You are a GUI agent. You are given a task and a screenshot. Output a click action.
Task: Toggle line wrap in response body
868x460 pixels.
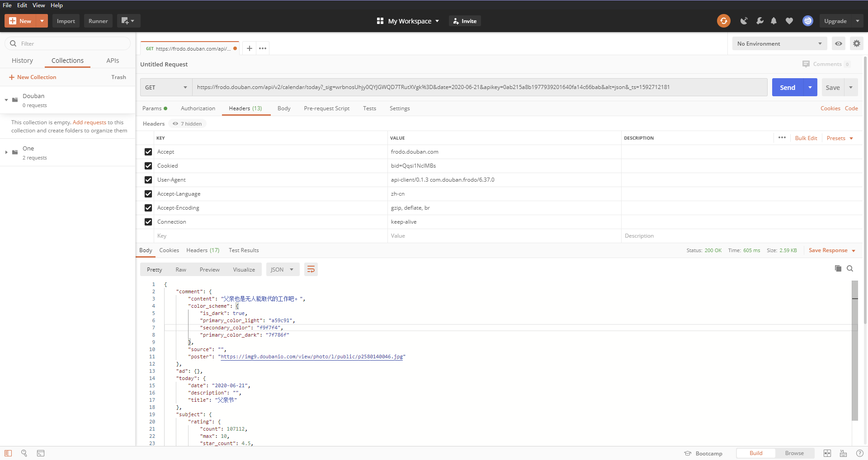tap(311, 269)
